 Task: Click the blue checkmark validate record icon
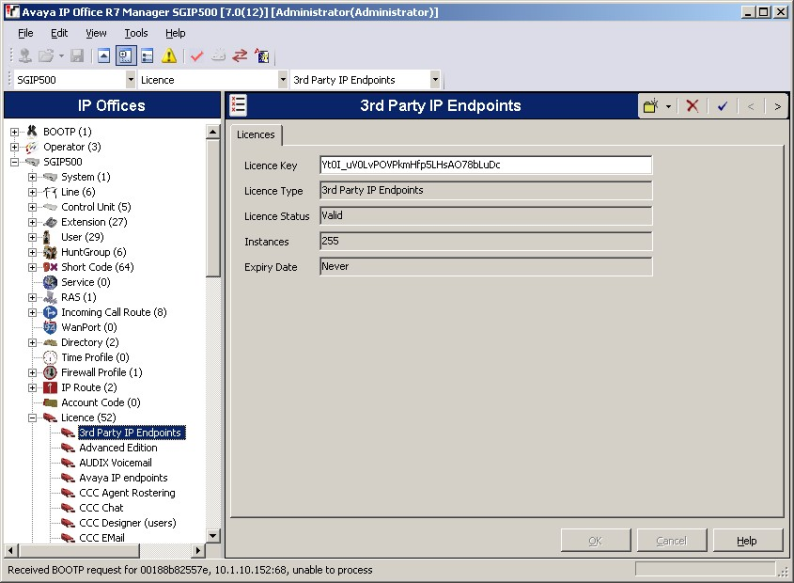click(x=722, y=106)
